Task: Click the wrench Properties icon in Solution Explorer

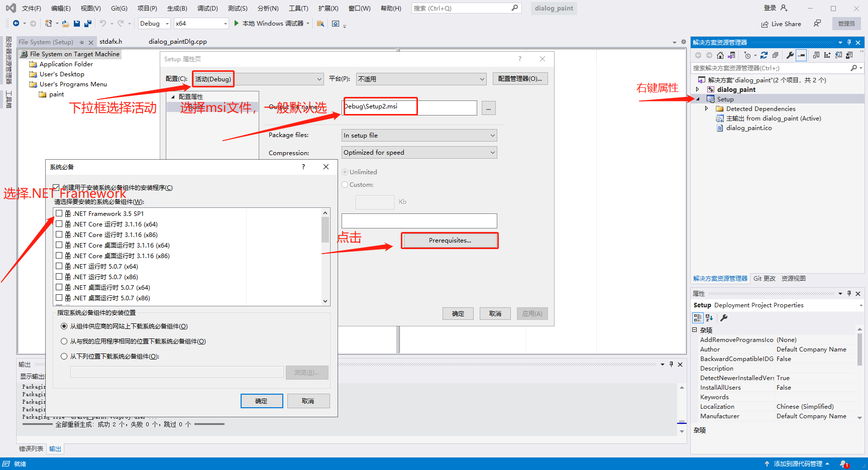Action: click(x=790, y=55)
